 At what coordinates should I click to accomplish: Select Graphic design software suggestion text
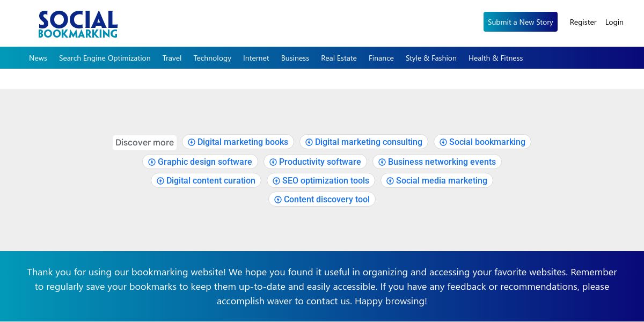click(x=205, y=162)
